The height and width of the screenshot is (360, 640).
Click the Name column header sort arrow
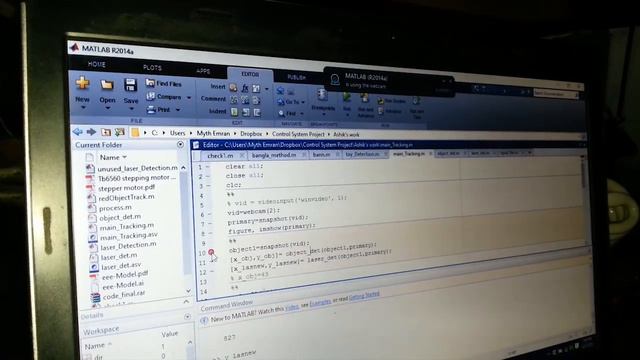[x=124, y=157]
